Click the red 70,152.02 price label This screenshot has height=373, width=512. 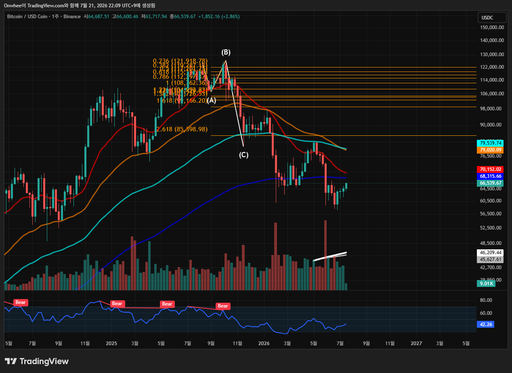[490, 169]
